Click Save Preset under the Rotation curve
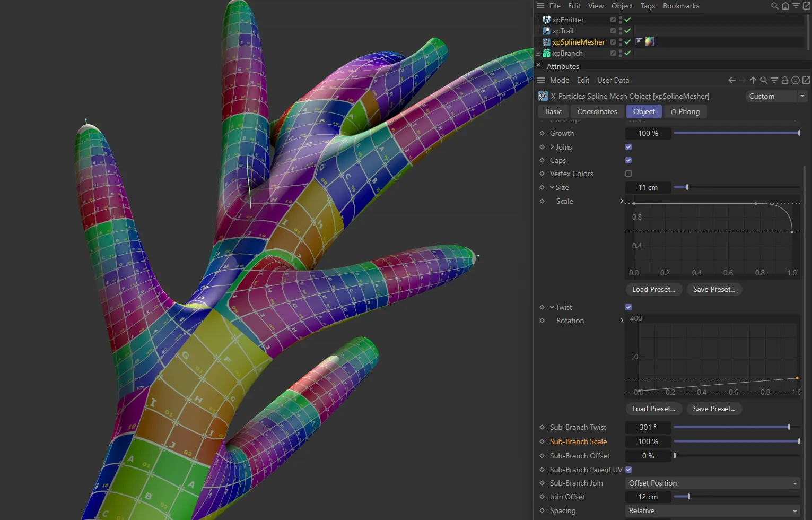812x520 pixels. click(714, 409)
